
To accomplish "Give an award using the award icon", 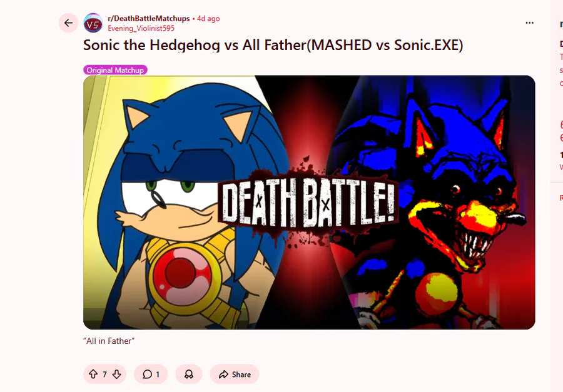I will 189,374.
